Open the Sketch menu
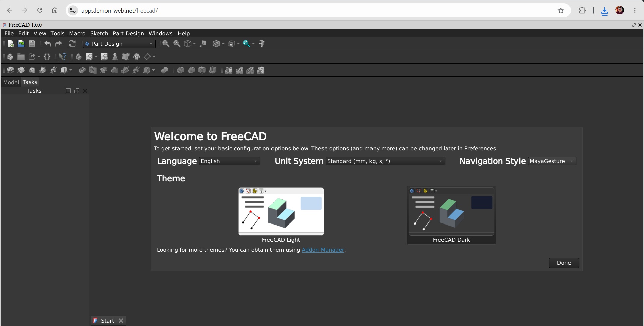The height and width of the screenshot is (326, 644). 99,33
